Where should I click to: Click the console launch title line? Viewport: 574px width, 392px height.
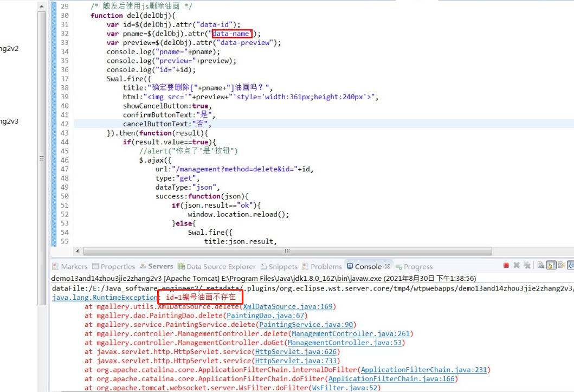[x=263, y=279]
